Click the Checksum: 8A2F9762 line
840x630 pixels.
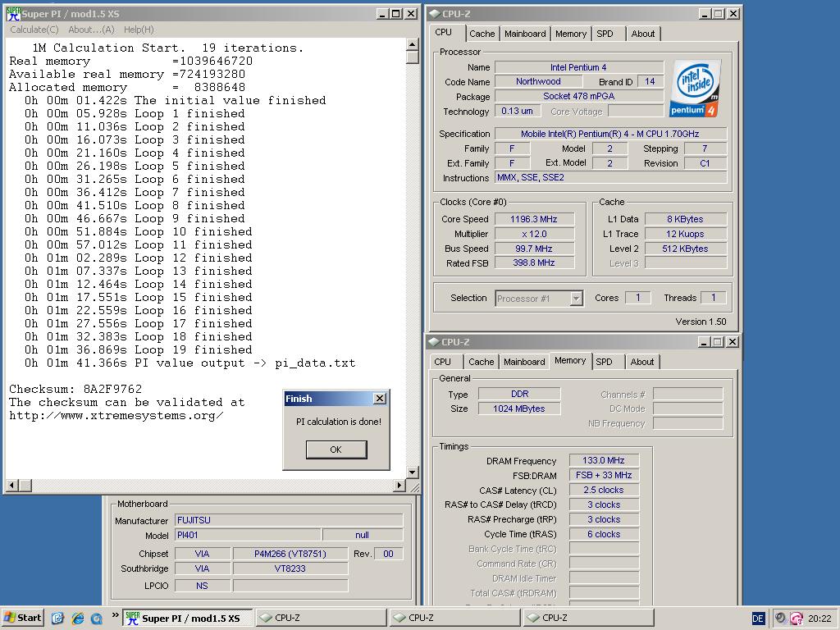(x=75, y=389)
